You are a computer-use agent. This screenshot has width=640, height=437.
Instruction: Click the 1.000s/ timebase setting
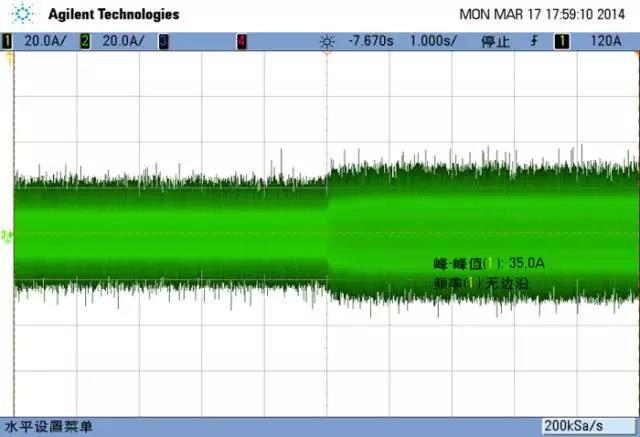coord(435,42)
